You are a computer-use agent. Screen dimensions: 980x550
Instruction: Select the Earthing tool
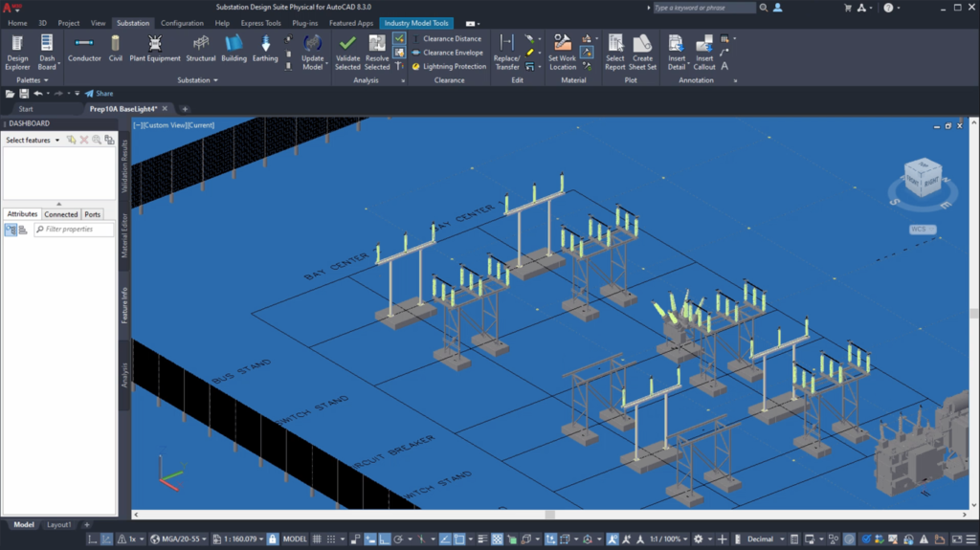[x=265, y=49]
